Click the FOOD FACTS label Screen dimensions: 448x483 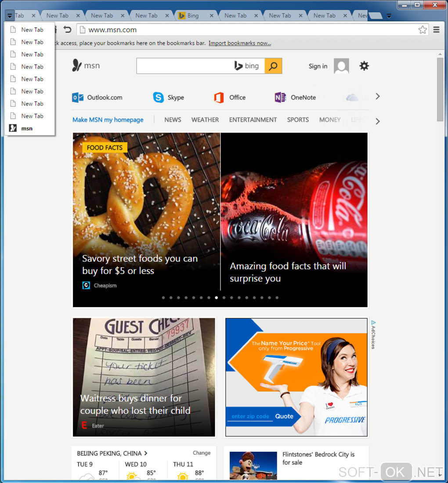coord(105,148)
